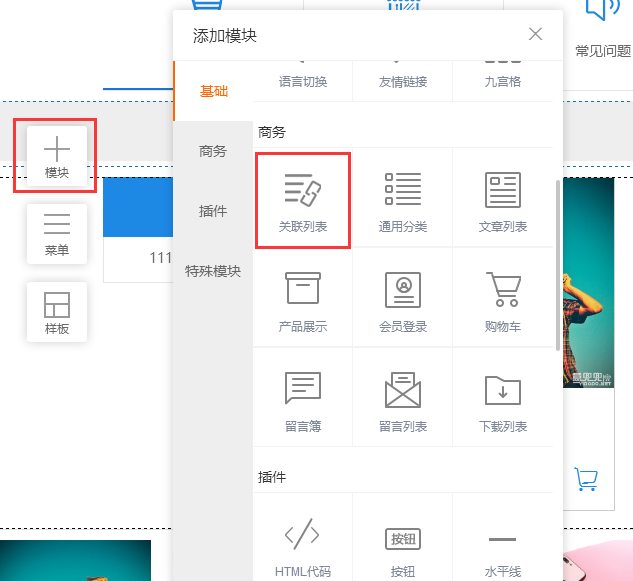Add the 按钮 button module
Viewport: 633px width, 581px height.
pyautogui.click(x=403, y=545)
